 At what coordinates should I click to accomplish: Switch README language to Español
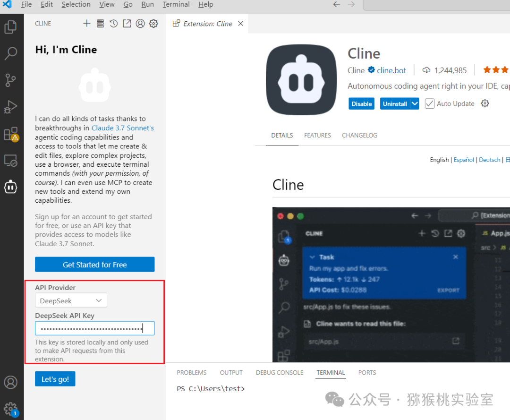click(464, 160)
